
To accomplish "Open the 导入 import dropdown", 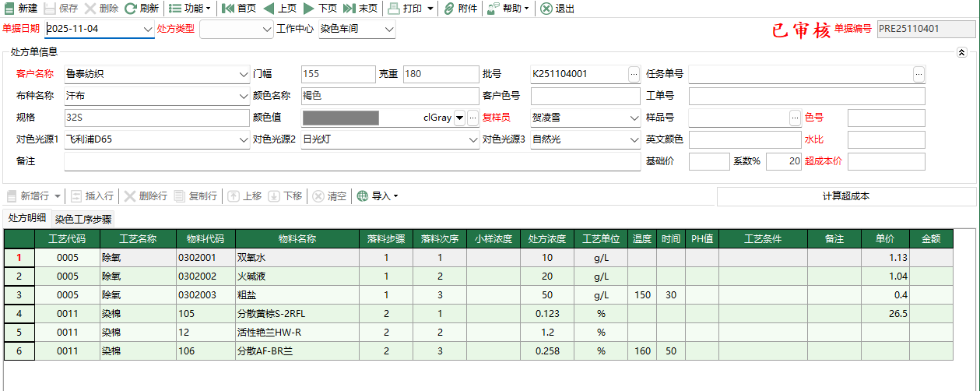I will [x=378, y=196].
